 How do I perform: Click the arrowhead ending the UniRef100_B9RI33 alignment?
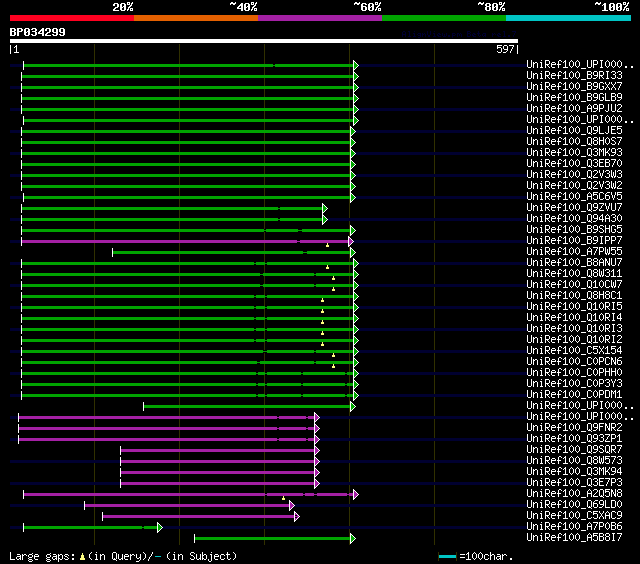[x=354, y=76]
